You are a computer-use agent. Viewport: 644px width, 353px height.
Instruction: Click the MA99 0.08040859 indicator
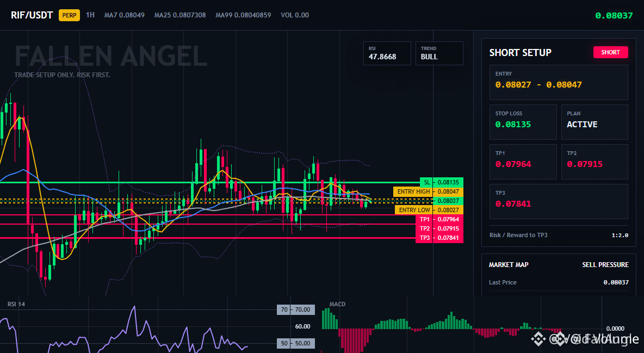243,15
